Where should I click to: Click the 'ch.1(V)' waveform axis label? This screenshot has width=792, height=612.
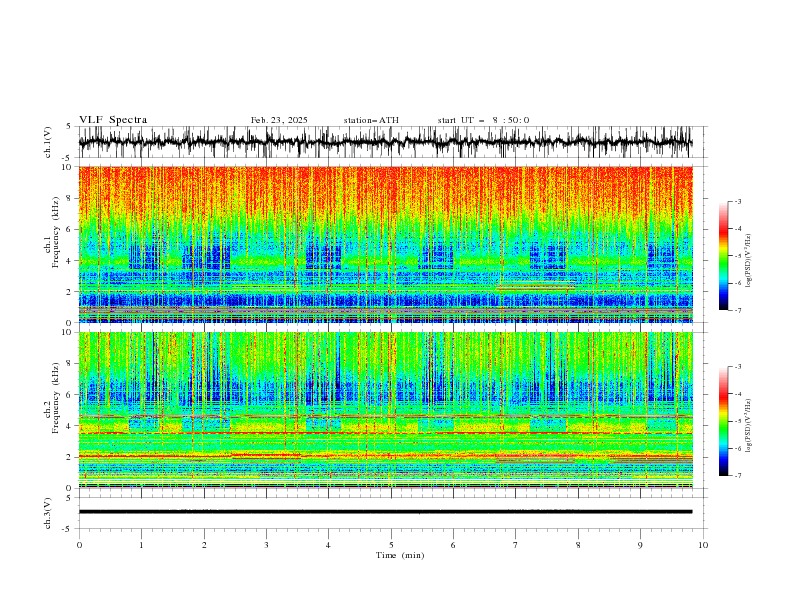point(48,142)
